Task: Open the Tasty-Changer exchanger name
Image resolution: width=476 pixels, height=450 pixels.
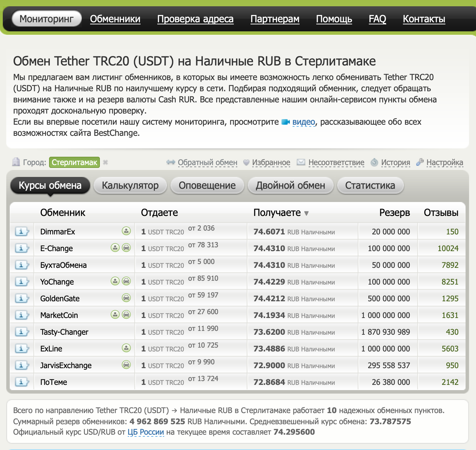Action: click(x=64, y=332)
